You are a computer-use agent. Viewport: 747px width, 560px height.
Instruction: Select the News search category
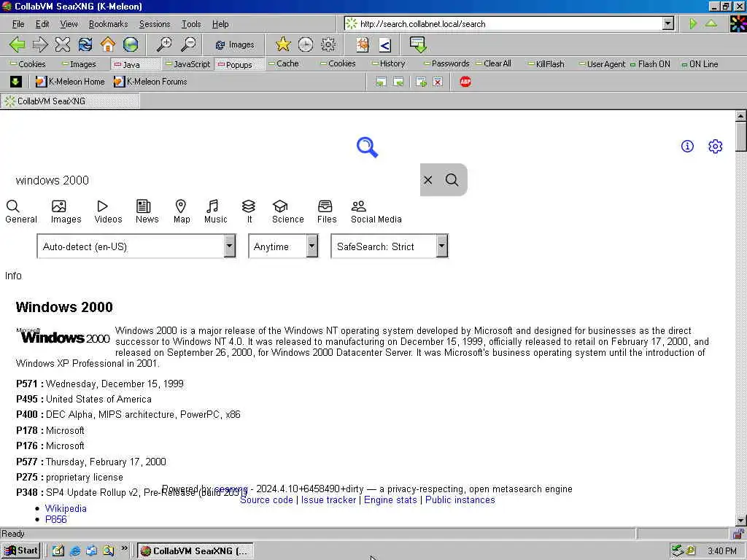[x=147, y=211]
